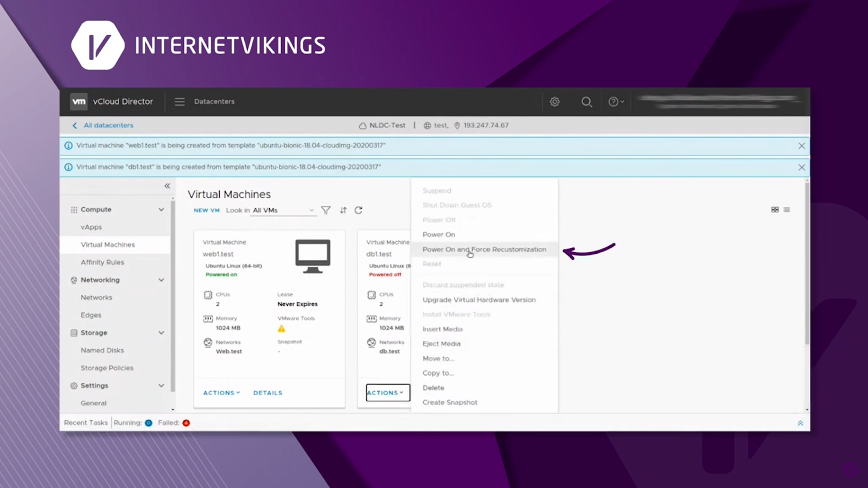Select Insert Media menu entry

443,329
